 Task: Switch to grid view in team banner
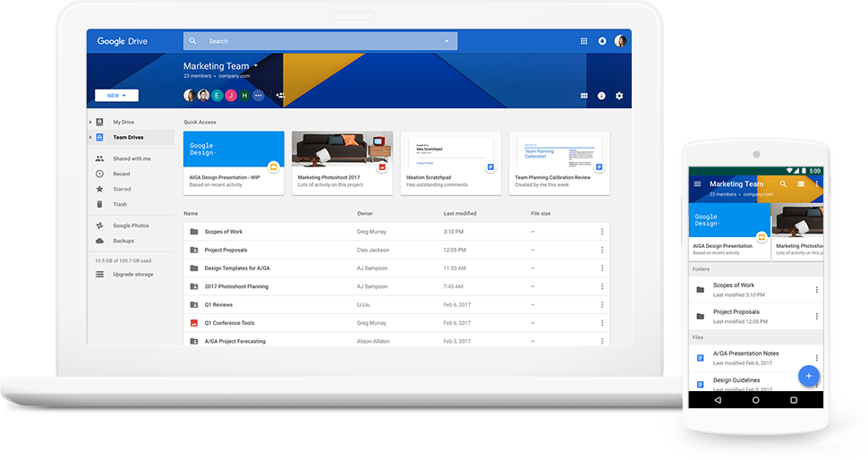[583, 96]
